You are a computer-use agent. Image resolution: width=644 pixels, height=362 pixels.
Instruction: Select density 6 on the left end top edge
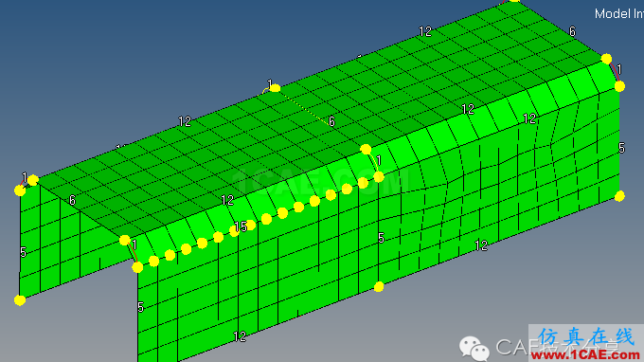coord(72,200)
